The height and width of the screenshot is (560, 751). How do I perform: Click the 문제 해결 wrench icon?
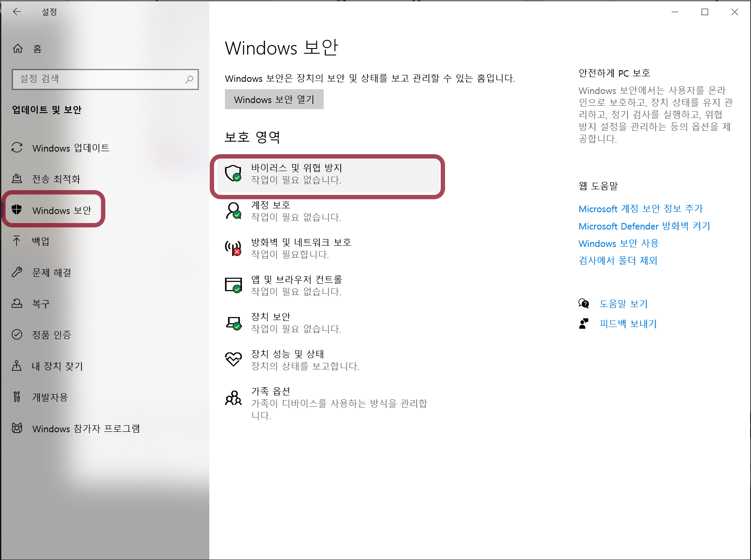click(17, 272)
